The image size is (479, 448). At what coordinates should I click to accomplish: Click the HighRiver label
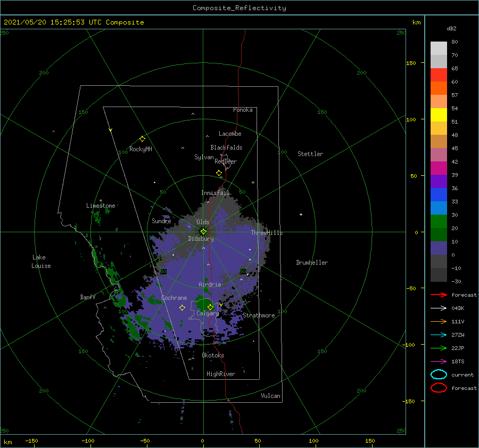pyautogui.click(x=221, y=374)
